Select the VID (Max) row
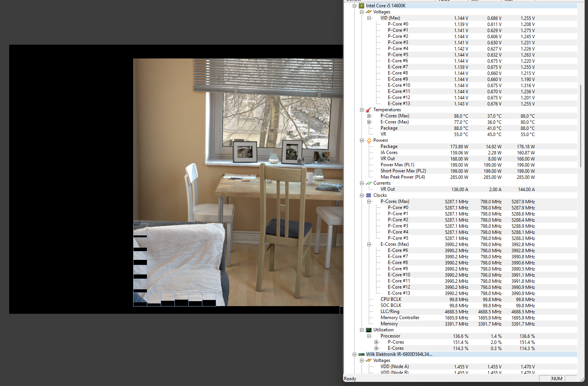 [461, 18]
